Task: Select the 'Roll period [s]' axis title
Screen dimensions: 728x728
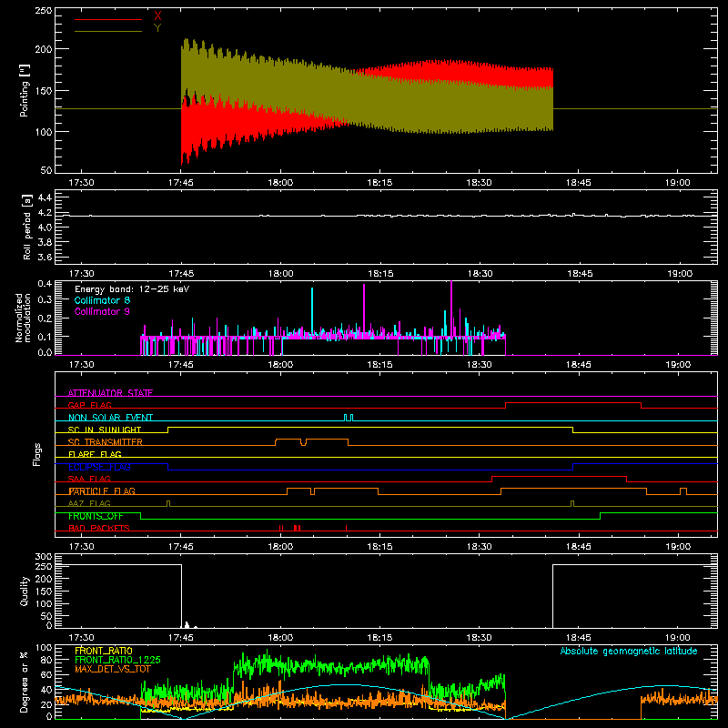Action: pyautogui.click(x=27, y=227)
